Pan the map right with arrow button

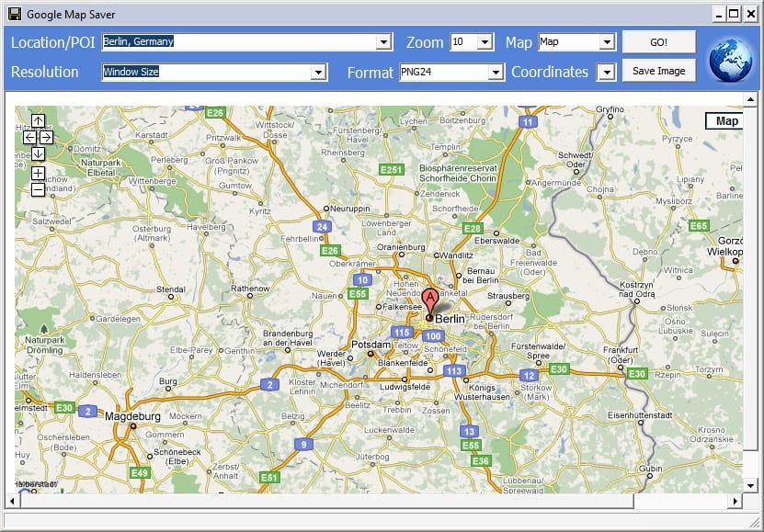pos(46,137)
